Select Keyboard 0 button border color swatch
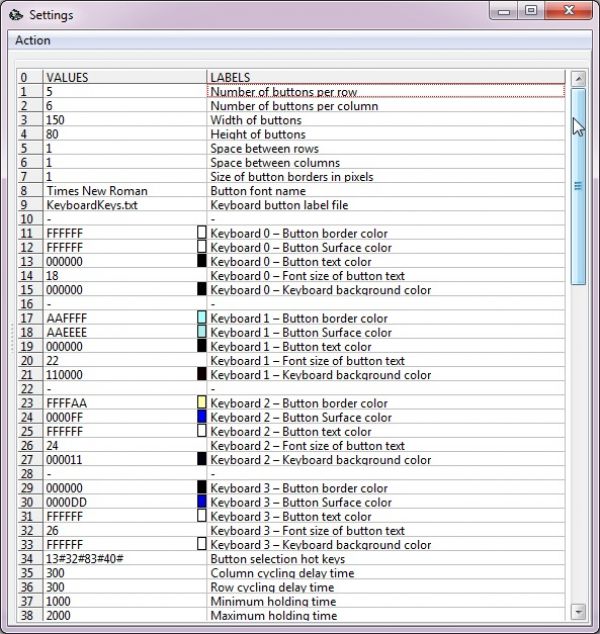Screen dimensions: 600x634 [x=202, y=232]
